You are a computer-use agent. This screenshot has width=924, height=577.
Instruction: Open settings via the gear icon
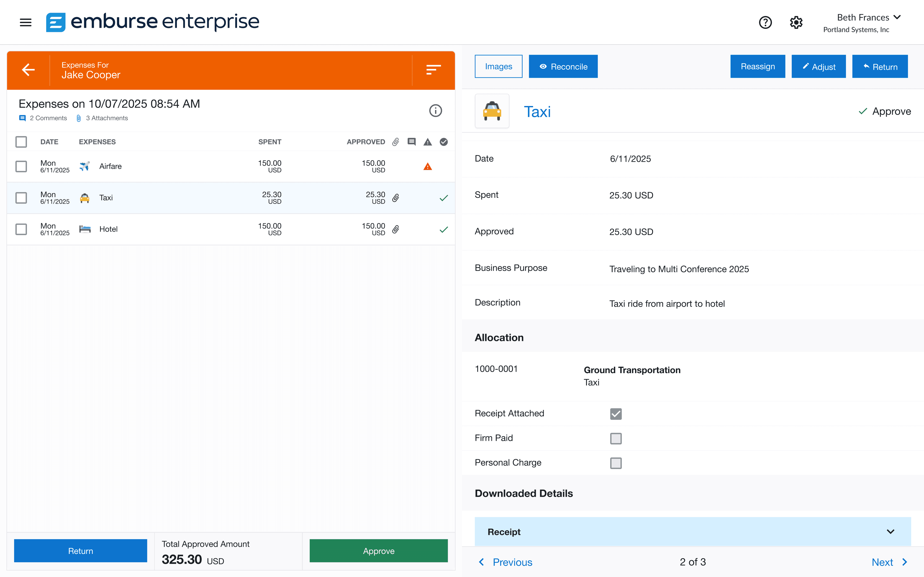click(x=796, y=23)
